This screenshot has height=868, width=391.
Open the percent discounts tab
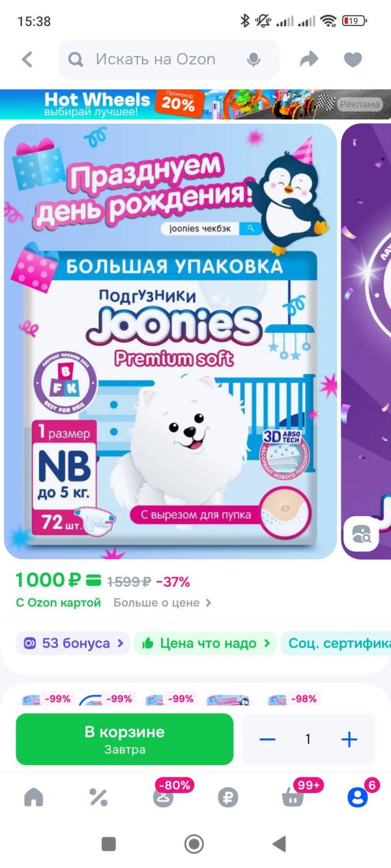click(x=98, y=797)
